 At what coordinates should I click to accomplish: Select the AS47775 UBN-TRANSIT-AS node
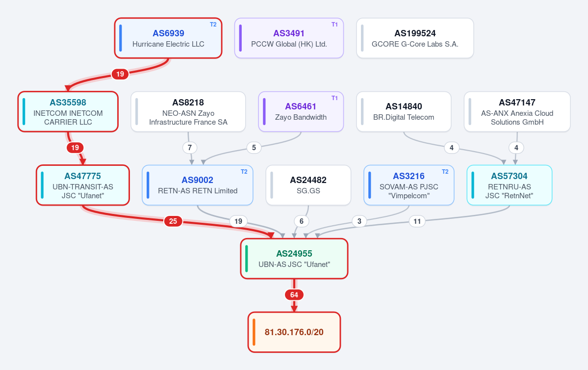pos(82,185)
